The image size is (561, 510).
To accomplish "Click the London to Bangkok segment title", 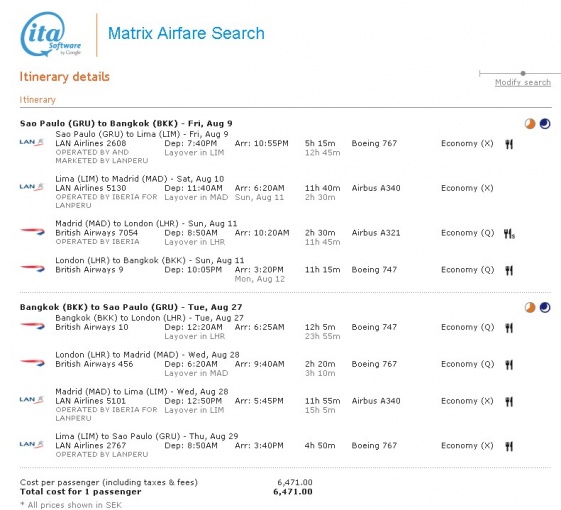I will pos(150,261).
